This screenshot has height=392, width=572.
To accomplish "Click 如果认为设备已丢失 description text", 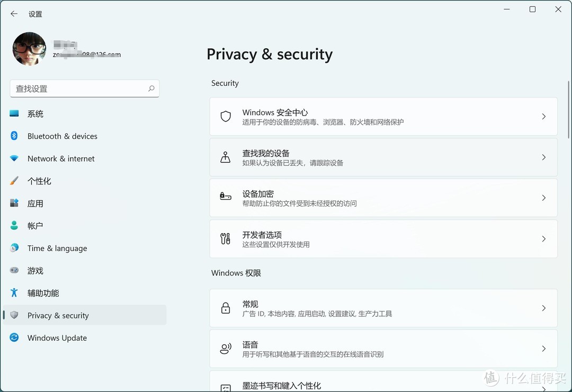I will tap(292, 163).
